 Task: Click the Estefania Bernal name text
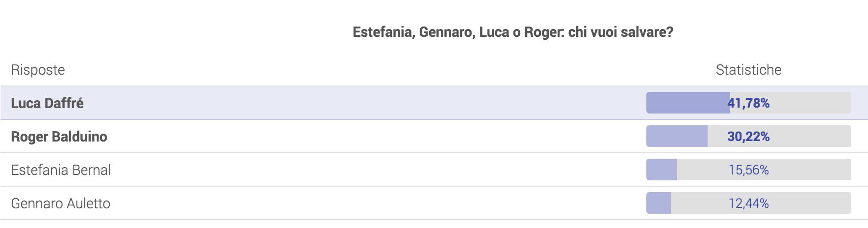coord(61,170)
